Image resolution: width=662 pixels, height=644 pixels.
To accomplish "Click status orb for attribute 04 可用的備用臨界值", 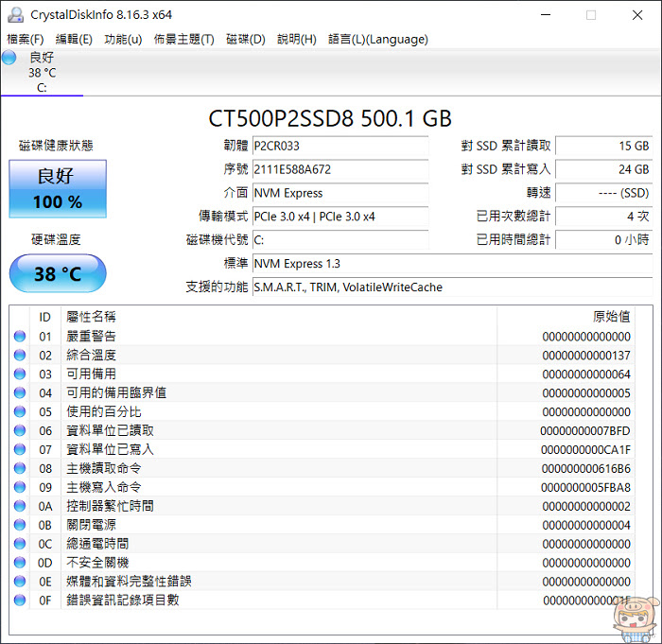I will [x=20, y=393].
